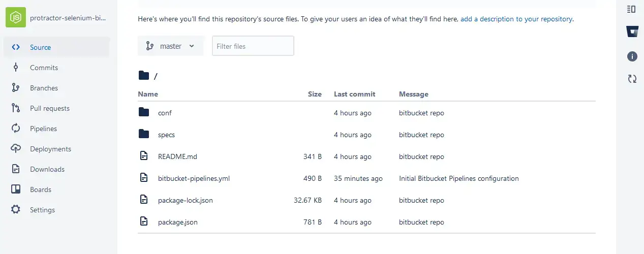This screenshot has width=644, height=254.
Task: Click the Commits icon in sidebar
Action: click(16, 68)
